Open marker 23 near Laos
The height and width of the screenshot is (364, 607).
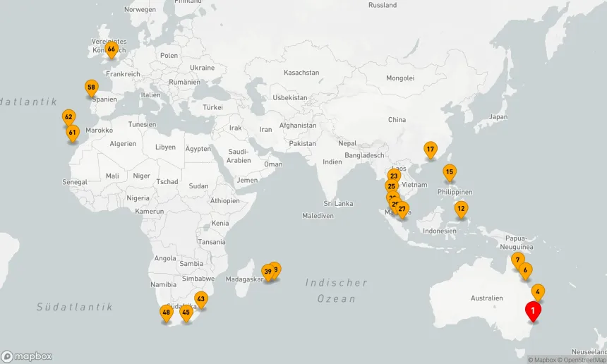pos(394,175)
